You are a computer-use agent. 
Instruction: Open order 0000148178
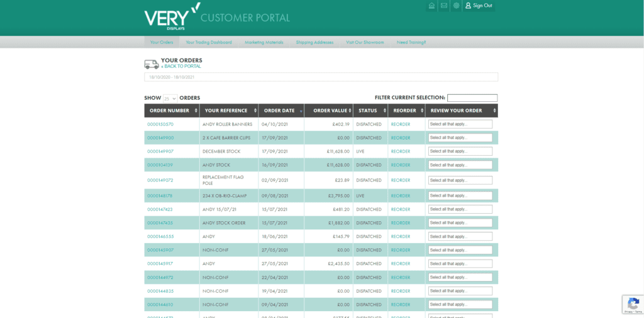(160, 195)
